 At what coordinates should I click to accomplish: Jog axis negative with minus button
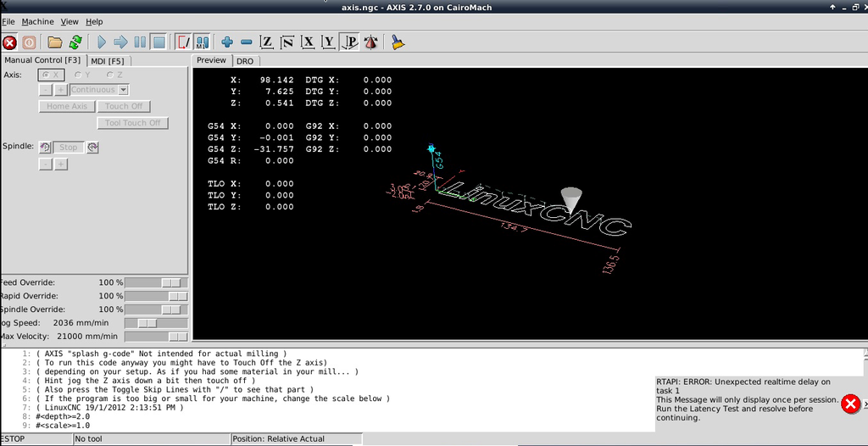46,90
